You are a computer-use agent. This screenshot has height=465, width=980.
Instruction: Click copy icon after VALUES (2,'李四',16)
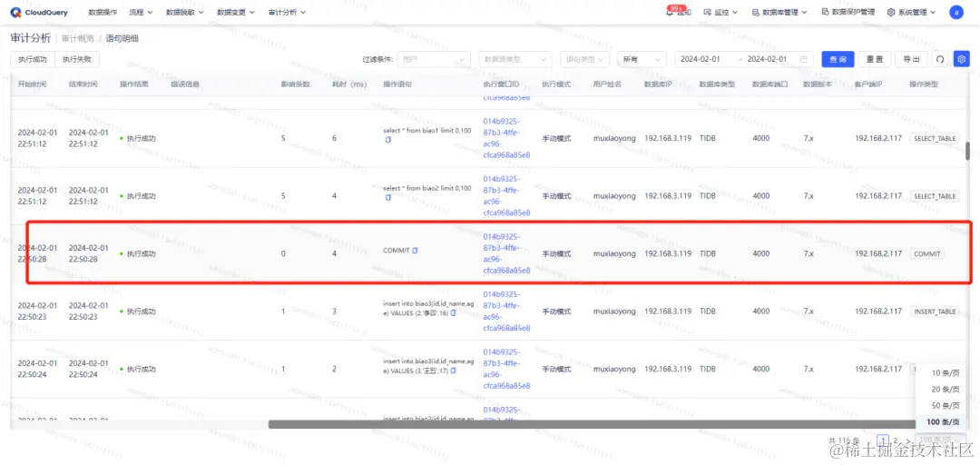pyautogui.click(x=453, y=312)
